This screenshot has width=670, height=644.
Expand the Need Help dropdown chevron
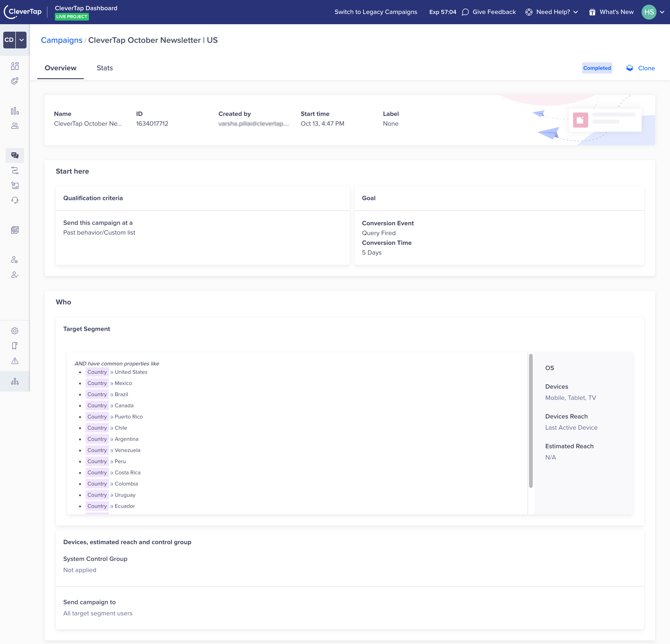coord(576,12)
